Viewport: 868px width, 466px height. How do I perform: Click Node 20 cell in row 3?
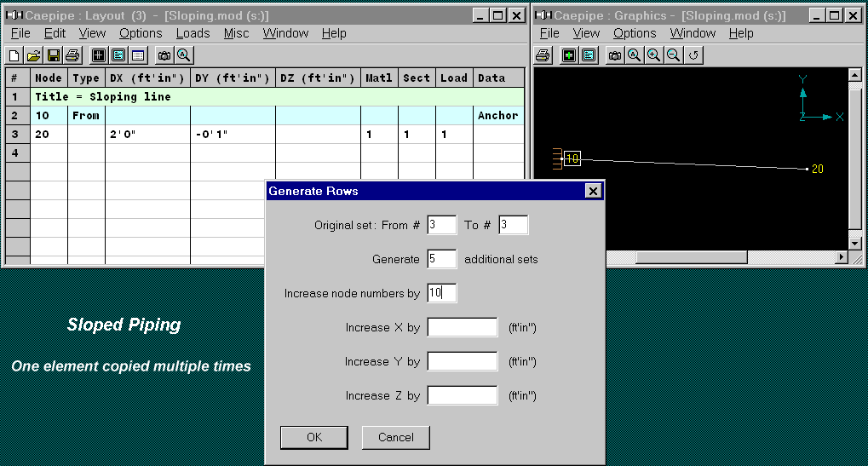tap(49, 135)
